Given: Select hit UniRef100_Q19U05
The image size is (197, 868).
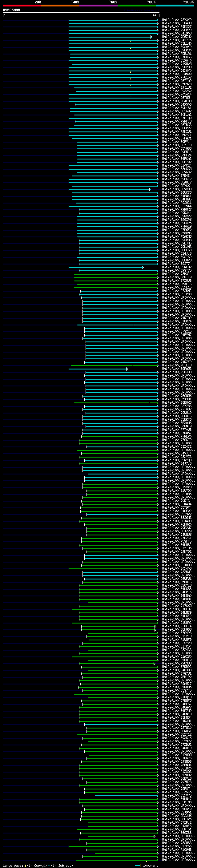Looking at the screenshot, I should (x=177, y=64).
